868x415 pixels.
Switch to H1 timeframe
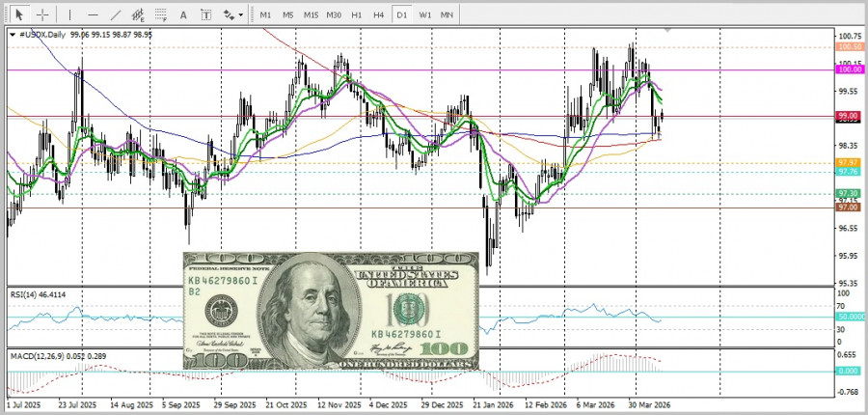pos(356,15)
